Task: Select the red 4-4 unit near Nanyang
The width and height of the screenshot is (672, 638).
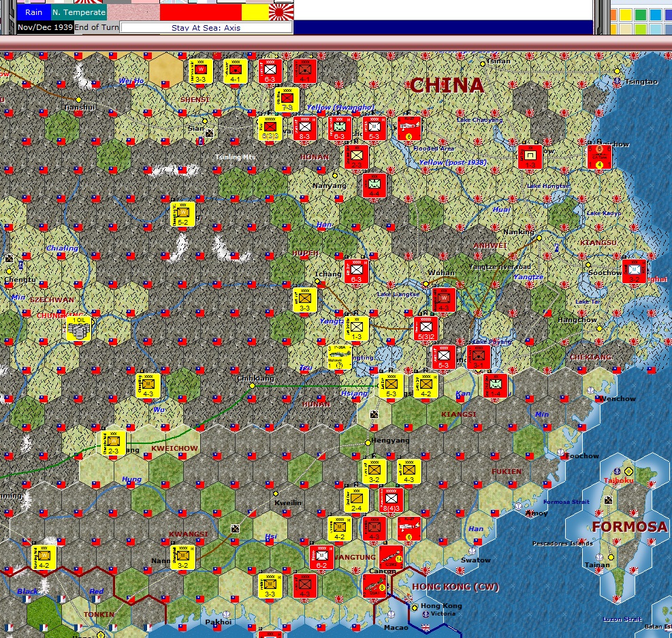Action: pyautogui.click(x=374, y=185)
